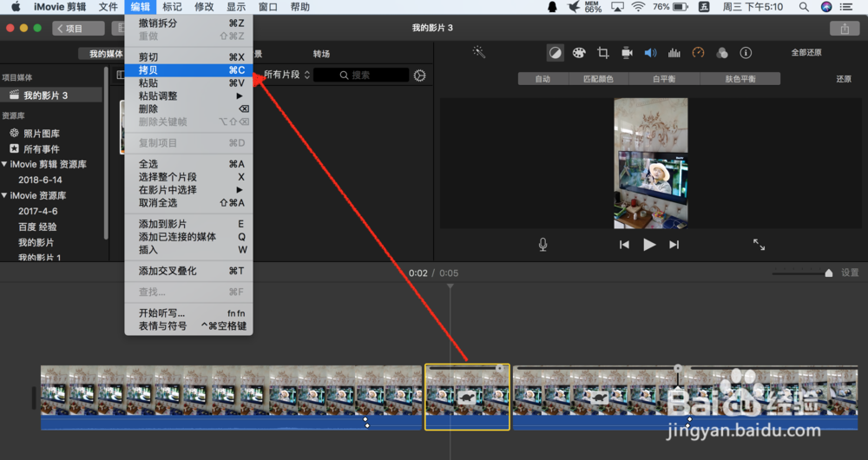Open the Notification Center list icon
The height and width of the screenshot is (460, 868).
(x=845, y=7)
